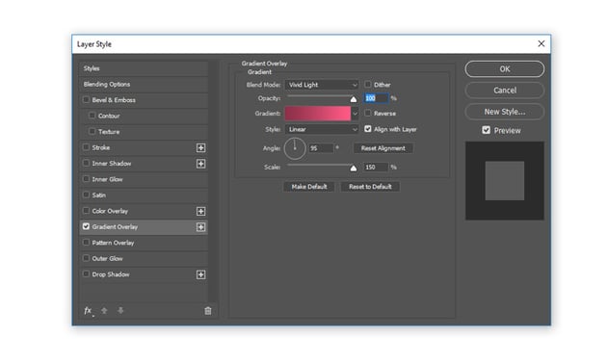Add another Color Overlay with plus icon

tap(200, 211)
